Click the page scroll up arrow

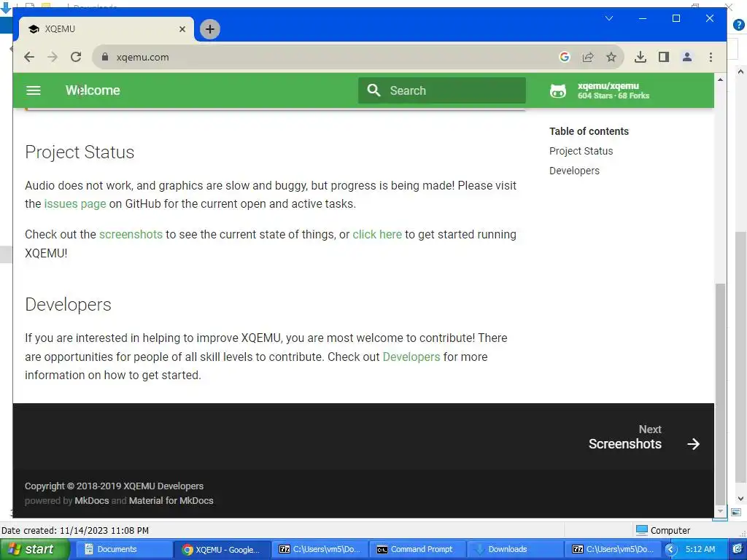(x=720, y=79)
